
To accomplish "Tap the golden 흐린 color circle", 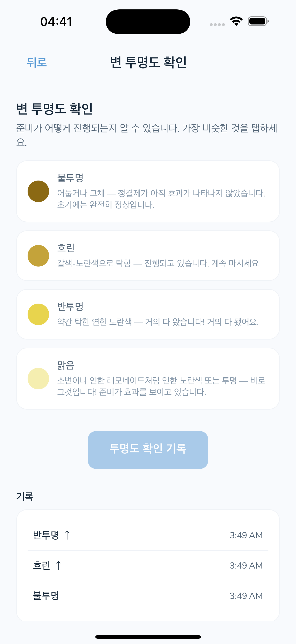I will click(38, 256).
